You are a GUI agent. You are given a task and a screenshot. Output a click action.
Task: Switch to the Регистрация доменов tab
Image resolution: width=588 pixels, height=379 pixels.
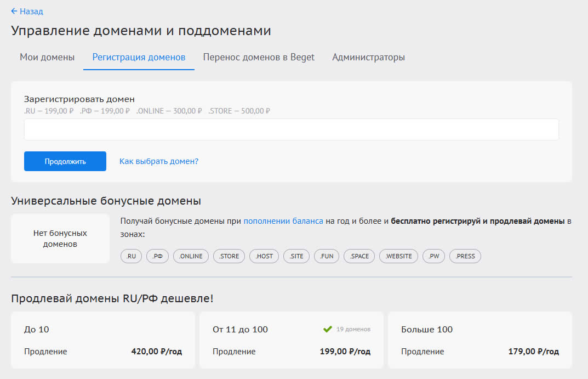139,57
